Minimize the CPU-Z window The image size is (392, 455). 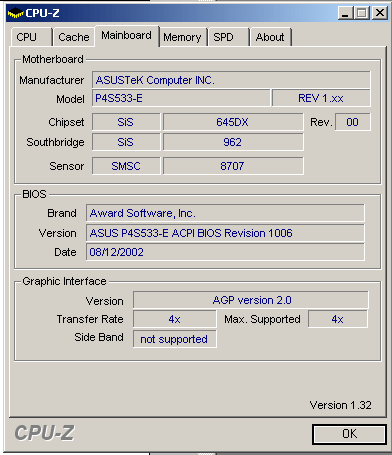click(345, 13)
